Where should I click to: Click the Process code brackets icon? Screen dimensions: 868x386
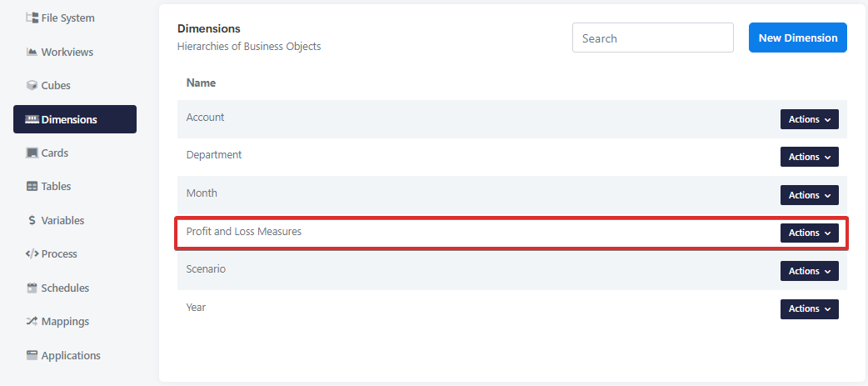click(x=32, y=254)
